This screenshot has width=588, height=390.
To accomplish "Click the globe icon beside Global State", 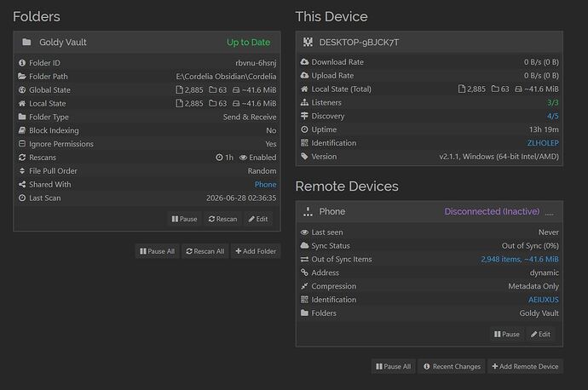I will [x=22, y=90].
